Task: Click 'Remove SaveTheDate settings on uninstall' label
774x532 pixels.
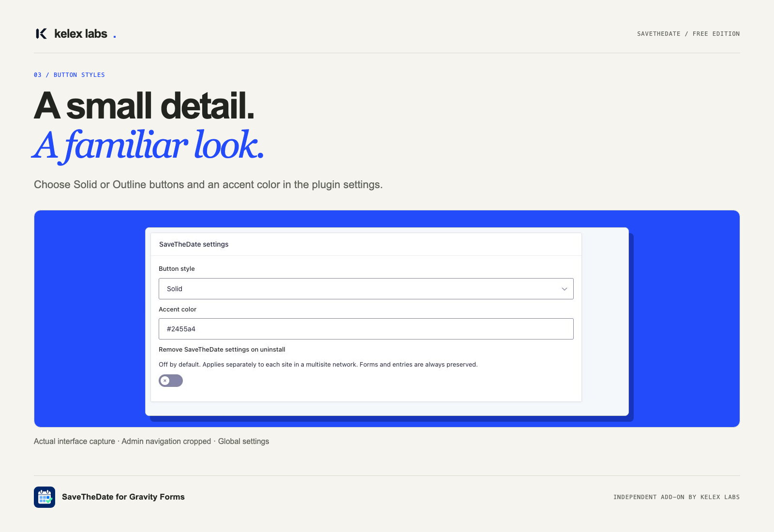Action: (x=222, y=350)
